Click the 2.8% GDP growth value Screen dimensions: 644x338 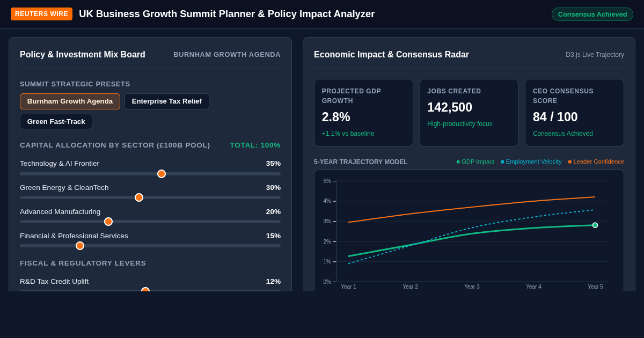point(336,117)
